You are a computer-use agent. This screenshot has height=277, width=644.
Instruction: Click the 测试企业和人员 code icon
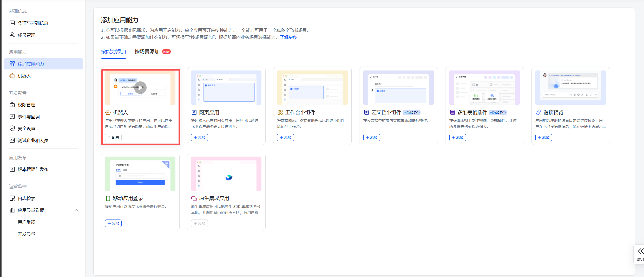[12, 140]
